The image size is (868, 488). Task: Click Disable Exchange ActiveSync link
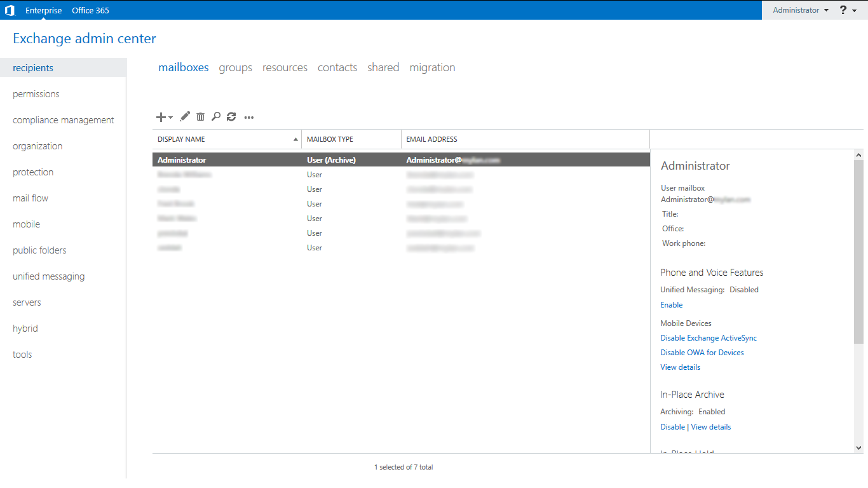[x=709, y=338]
